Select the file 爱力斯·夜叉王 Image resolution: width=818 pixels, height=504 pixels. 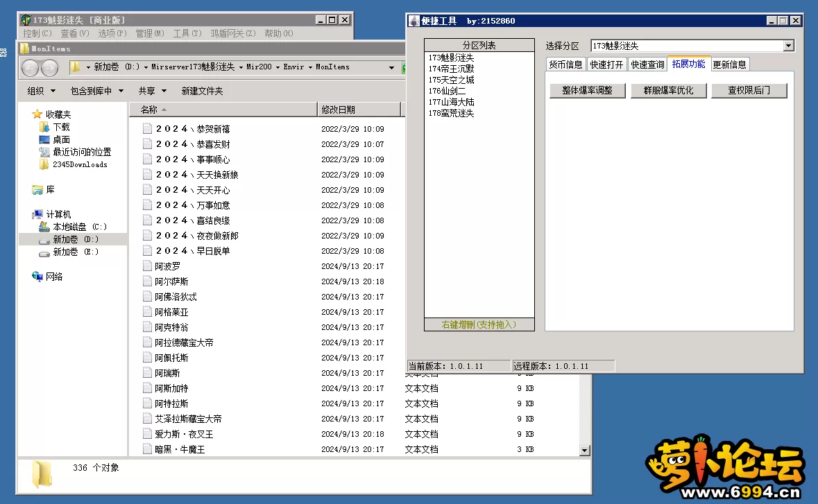184,434
